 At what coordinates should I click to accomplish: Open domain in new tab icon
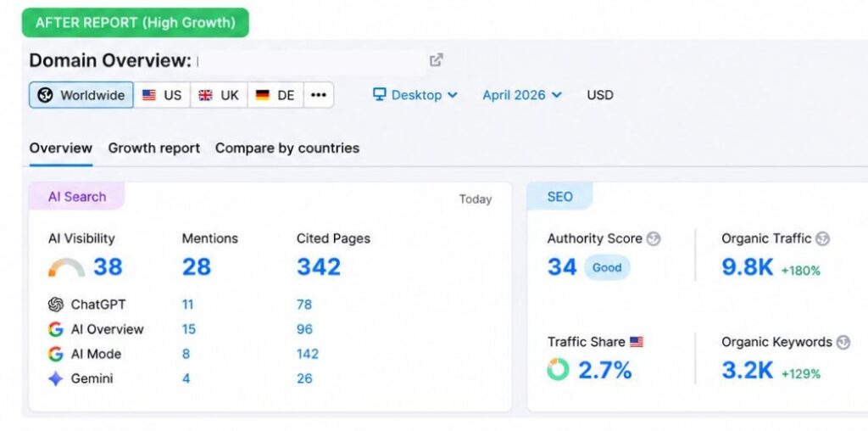click(x=437, y=60)
